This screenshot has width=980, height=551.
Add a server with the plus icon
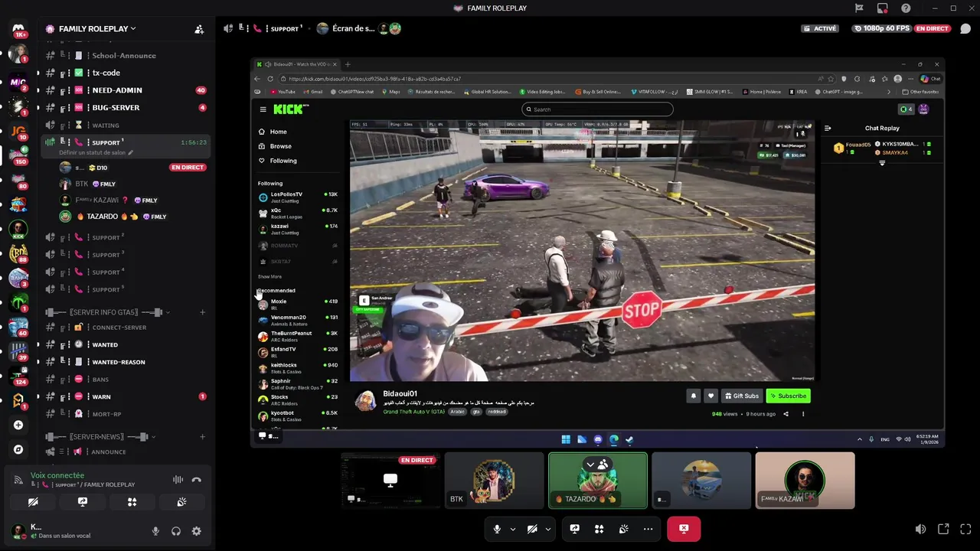click(18, 425)
